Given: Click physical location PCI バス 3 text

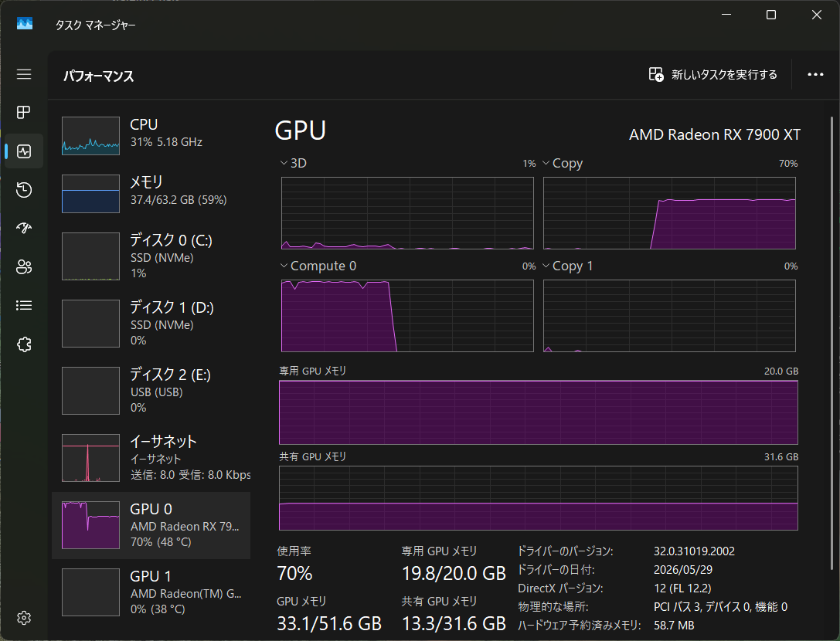Looking at the screenshot, I should (x=720, y=607).
